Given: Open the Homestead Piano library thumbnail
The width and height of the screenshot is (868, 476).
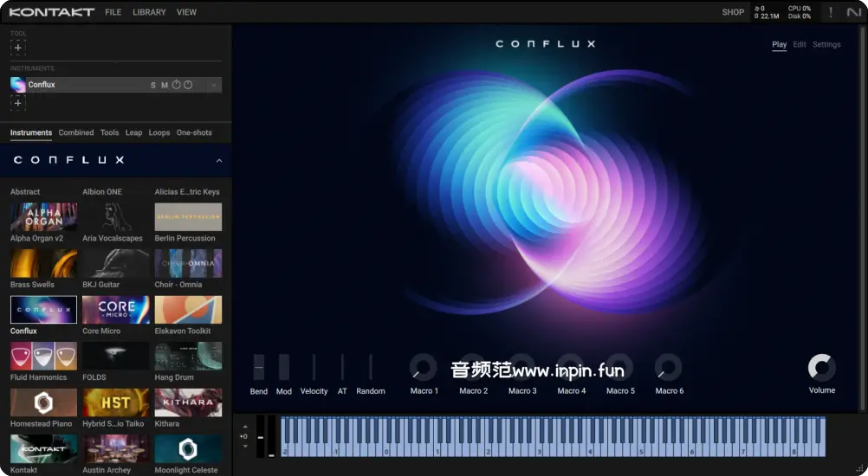Looking at the screenshot, I should click(43, 402).
